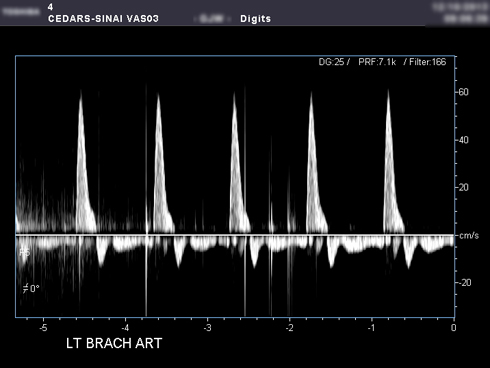Click the 20 mark on velocity scale

pos(463,188)
